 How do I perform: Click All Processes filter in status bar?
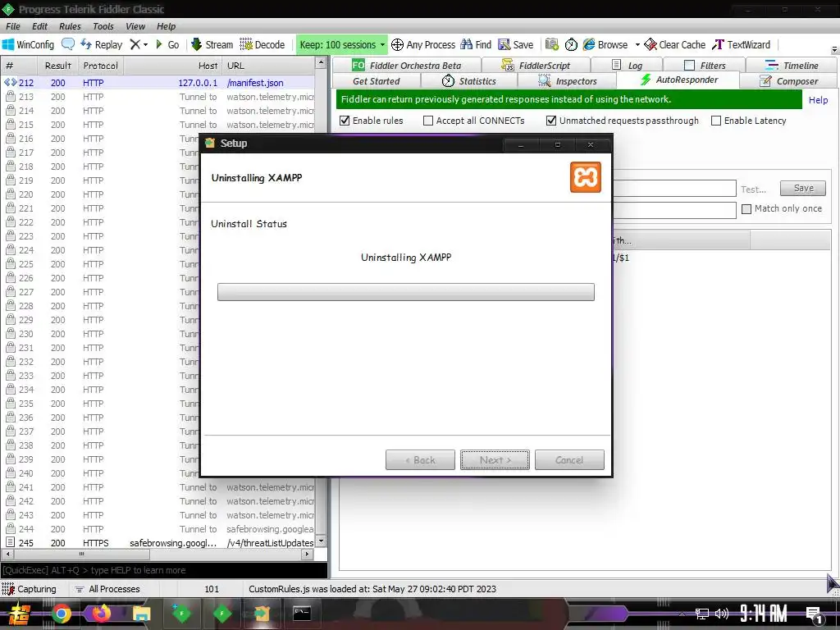point(107,589)
